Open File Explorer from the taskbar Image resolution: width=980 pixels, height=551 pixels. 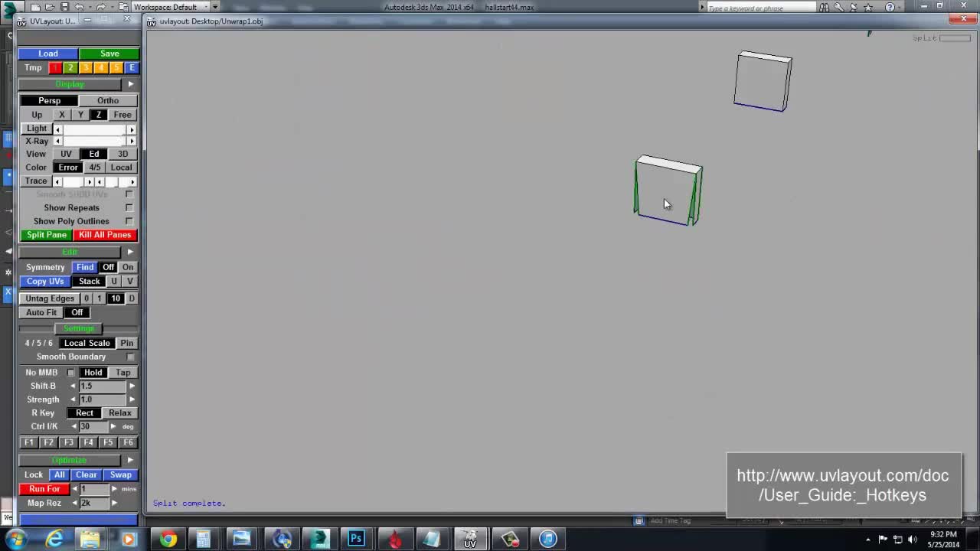(x=90, y=539)
